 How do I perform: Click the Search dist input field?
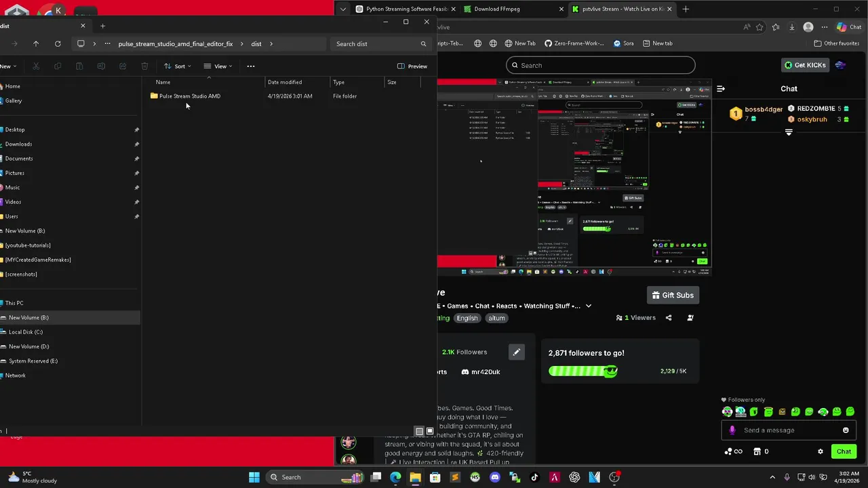click(381, 43)
